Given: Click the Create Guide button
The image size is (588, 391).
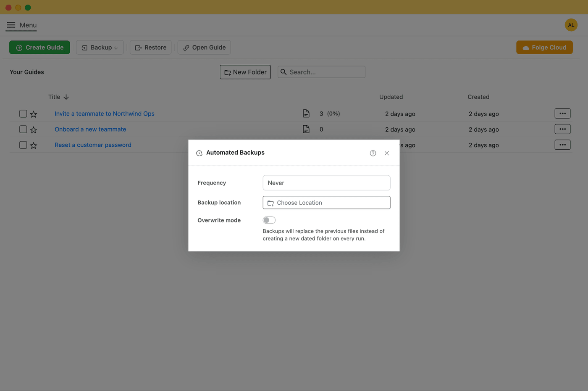Looking at the screenshot, I should 39,48.
